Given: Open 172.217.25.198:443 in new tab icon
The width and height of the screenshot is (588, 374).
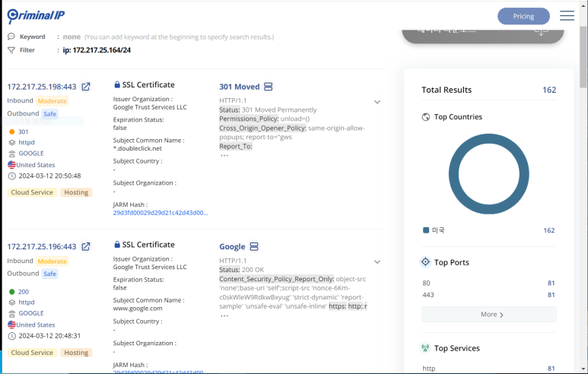Looking at the screenshot, I should tap(86, 87).
